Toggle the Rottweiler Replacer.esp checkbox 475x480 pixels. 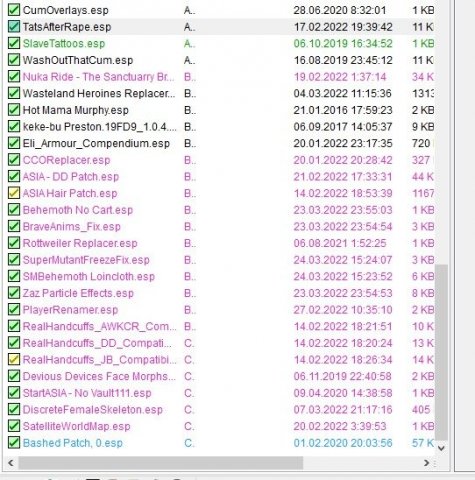pyautogui.click(x=14, y=243)
